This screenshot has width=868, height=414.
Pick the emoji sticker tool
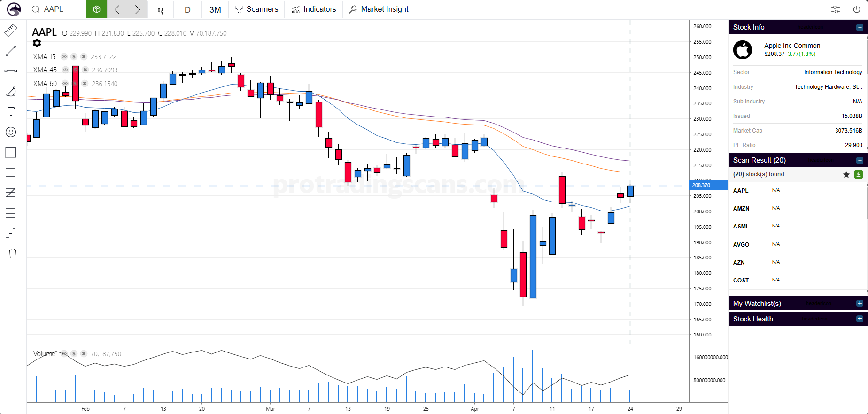pos(11,132)
